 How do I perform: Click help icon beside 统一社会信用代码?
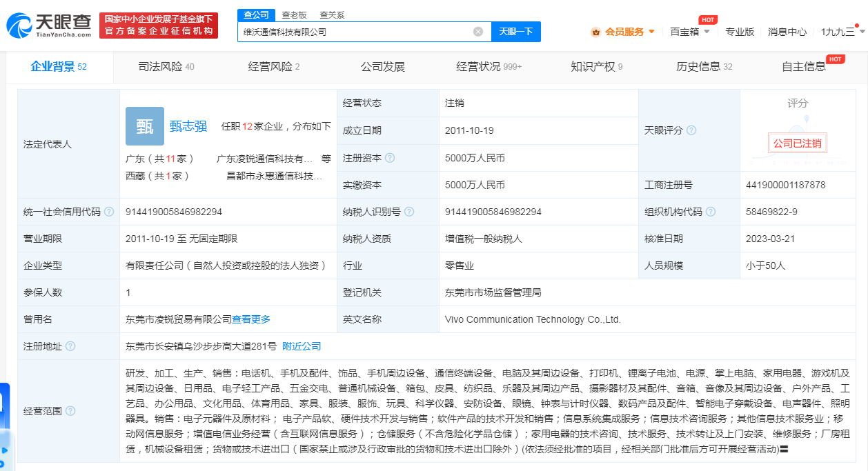point(109,212)
